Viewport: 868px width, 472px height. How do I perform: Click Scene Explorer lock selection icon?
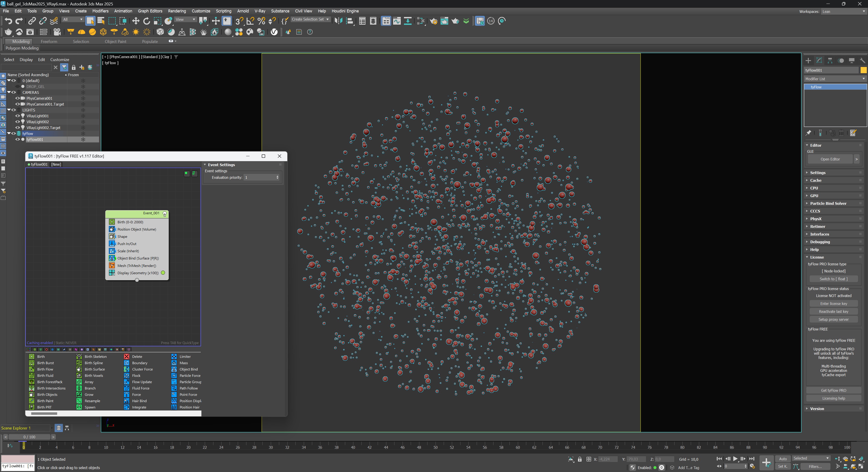click(x=73, y=67)
